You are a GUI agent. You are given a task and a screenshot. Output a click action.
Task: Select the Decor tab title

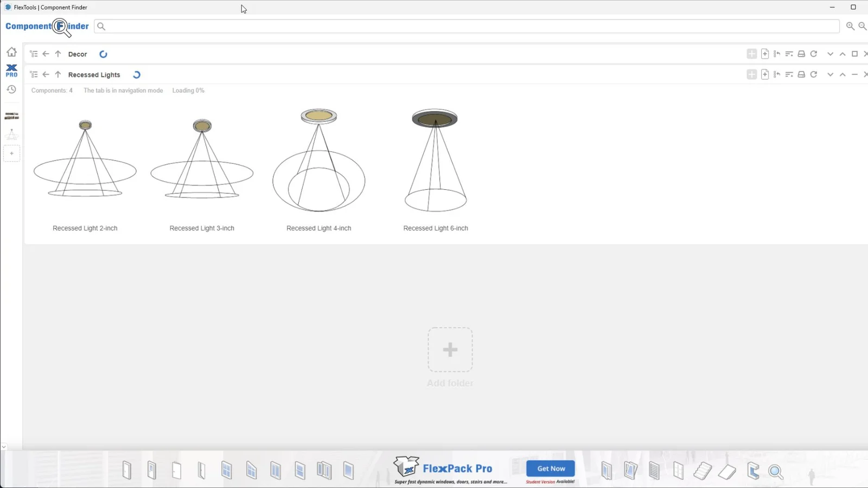click(x=78, y=54)
